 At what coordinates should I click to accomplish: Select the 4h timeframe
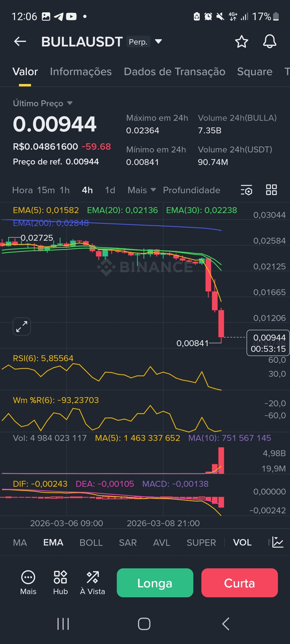point(87,190)
